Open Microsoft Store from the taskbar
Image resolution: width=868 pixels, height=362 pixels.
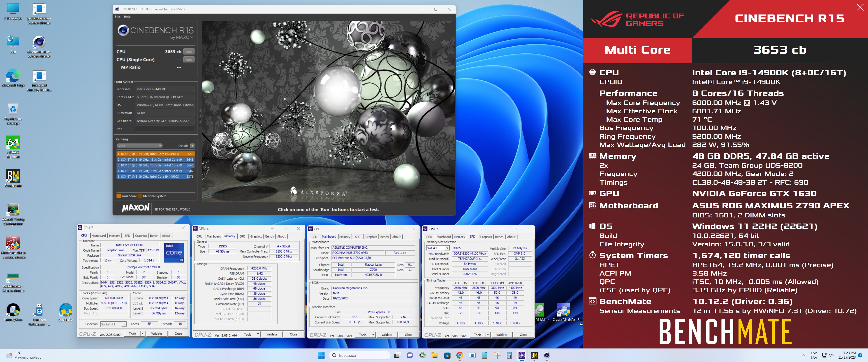point(447,355)
